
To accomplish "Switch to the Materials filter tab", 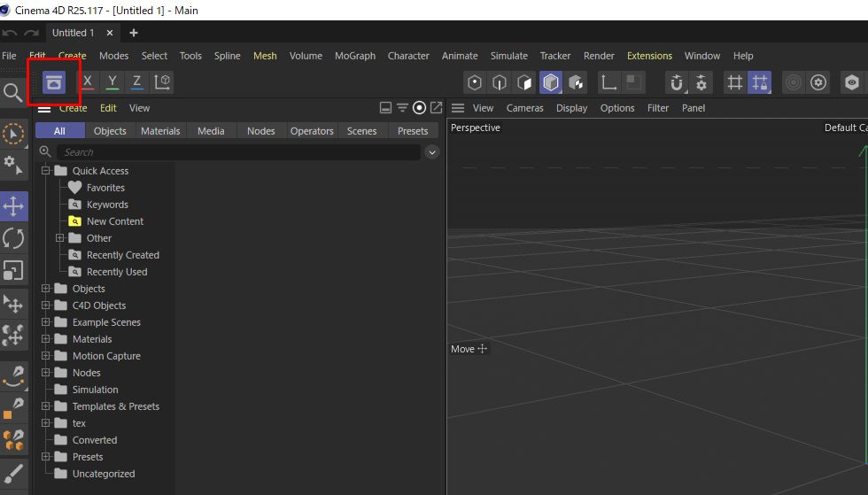I will point(160,131).
